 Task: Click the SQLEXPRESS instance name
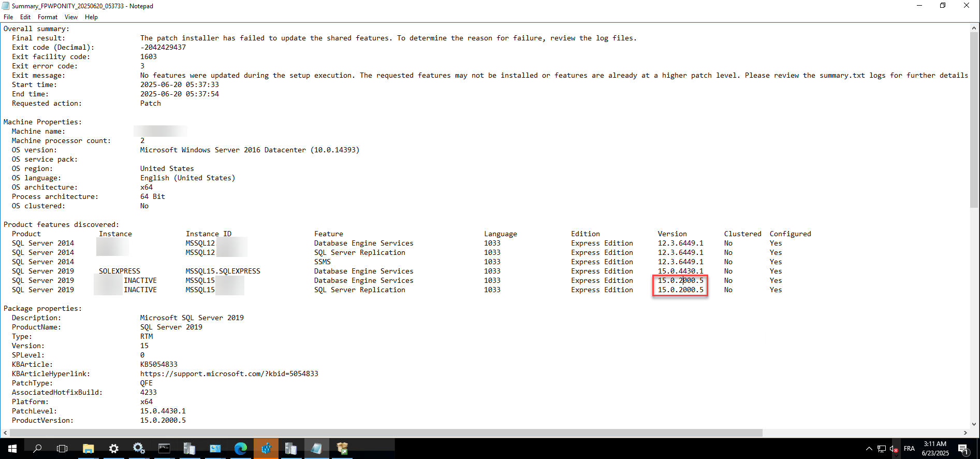120,271
